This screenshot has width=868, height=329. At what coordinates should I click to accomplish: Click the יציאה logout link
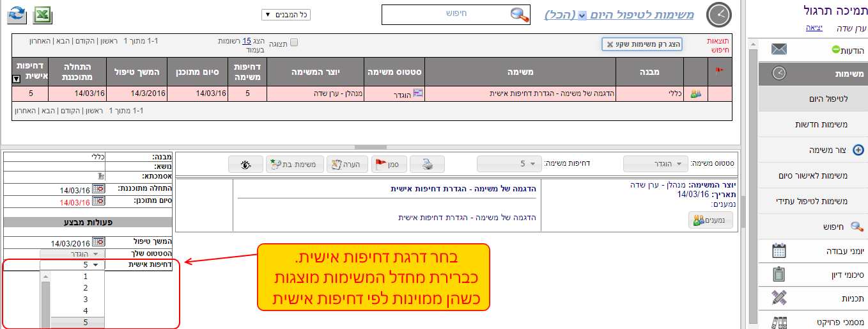click(x=813, y=28)
